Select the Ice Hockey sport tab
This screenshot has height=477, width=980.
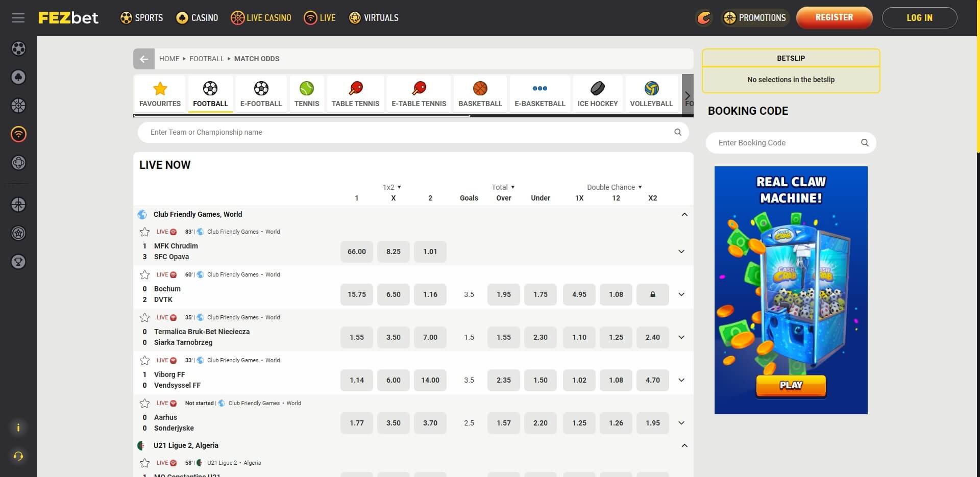point(597,93)
